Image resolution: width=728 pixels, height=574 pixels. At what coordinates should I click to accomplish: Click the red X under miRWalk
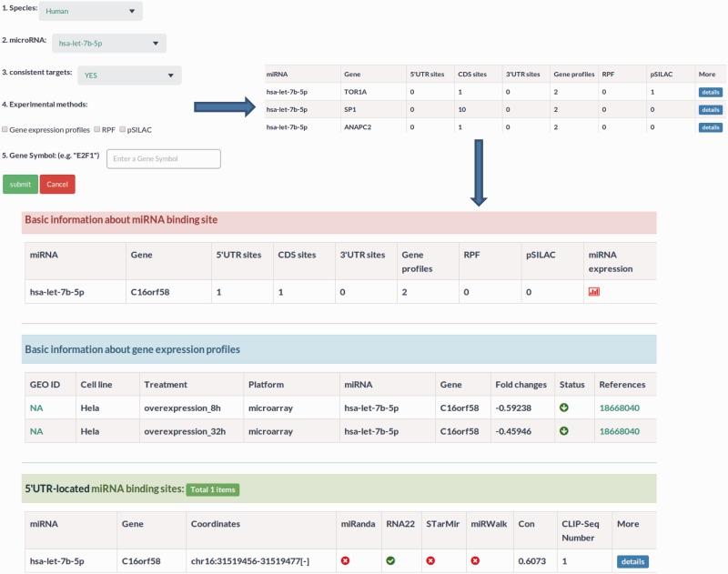point(475,560)
